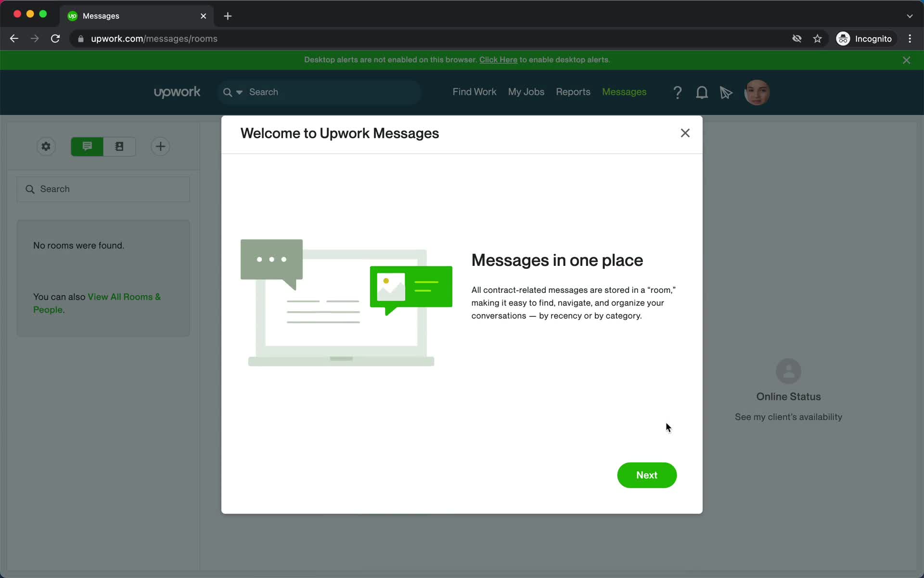Bookmark this page with star icon
924x578 pixels.
pos(818,39)
